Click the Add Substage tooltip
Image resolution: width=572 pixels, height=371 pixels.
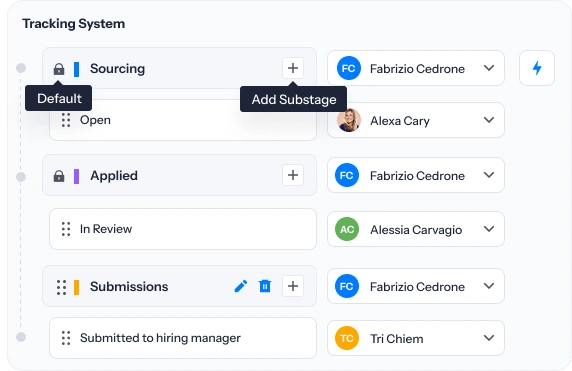294,99
